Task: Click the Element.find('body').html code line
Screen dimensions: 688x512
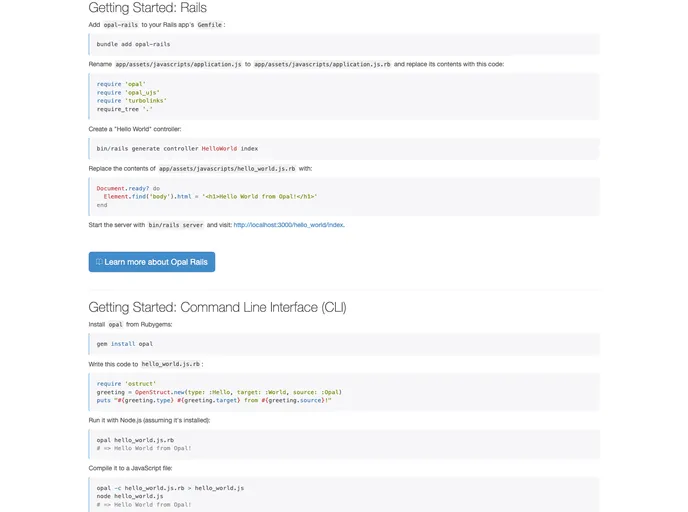Action: (x=210, y=197)
